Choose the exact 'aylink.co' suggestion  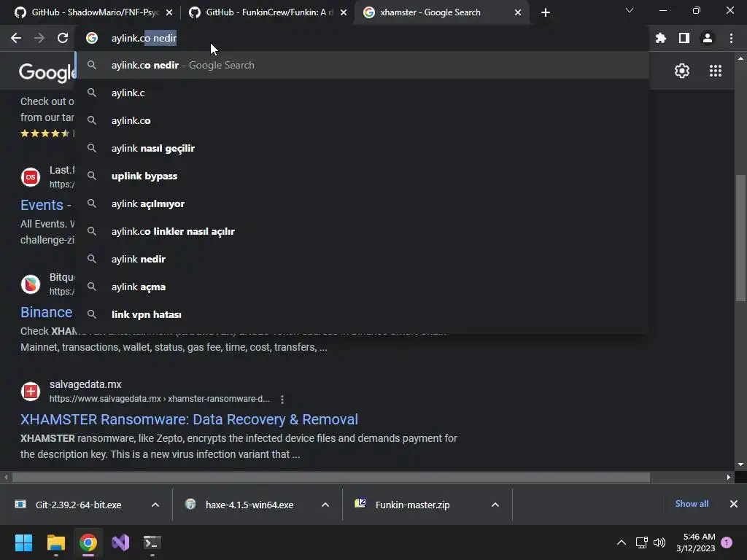pyautogui.click(x=363, y=120)
